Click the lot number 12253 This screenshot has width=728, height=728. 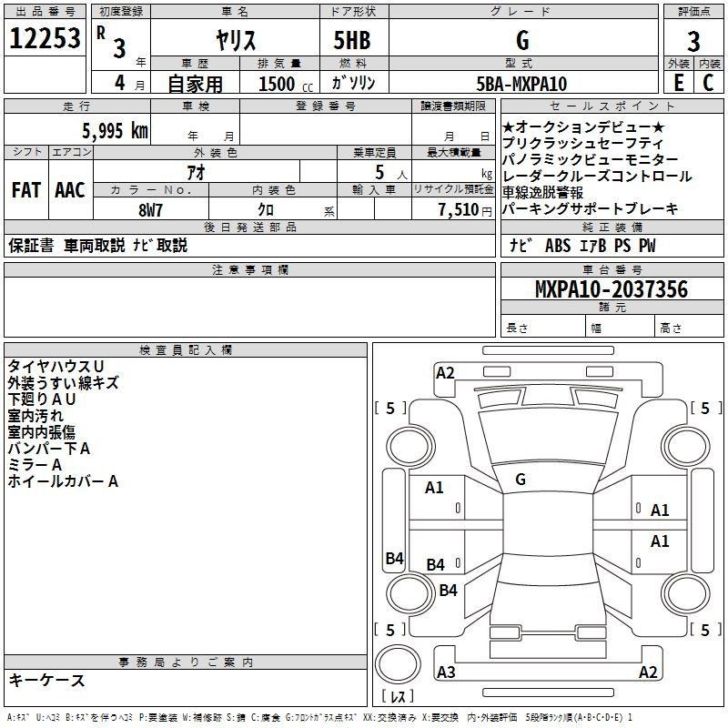pyautogui.click(x=45, y=40)
